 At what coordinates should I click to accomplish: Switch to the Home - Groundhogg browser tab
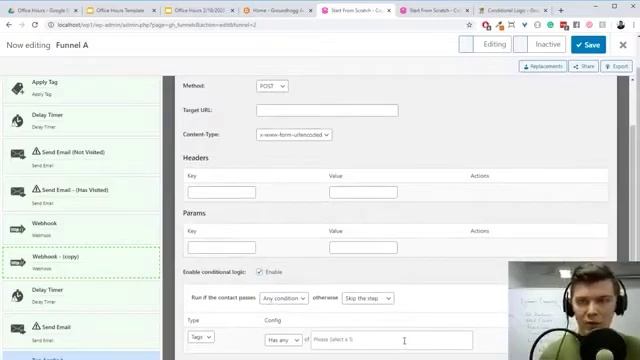278,11
